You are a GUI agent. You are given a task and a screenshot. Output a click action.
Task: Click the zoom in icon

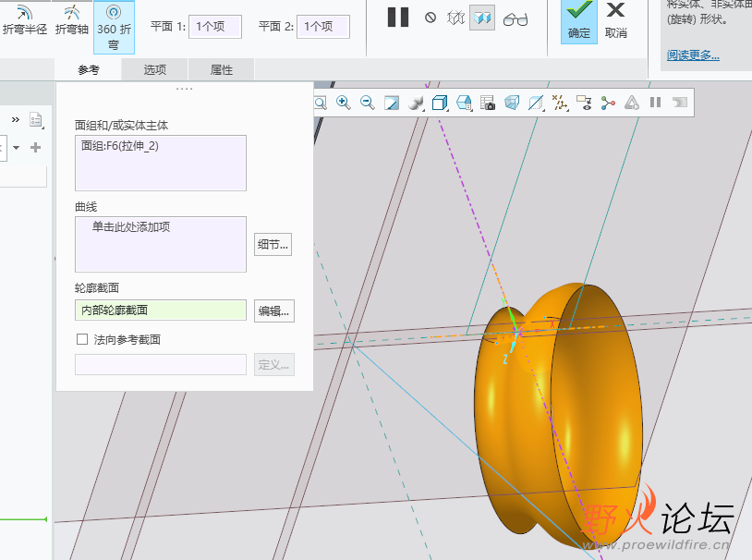point(344,103)
